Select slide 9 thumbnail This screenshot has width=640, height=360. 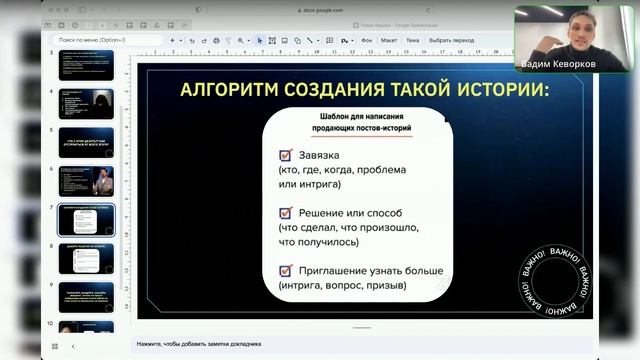(x=86, y=297)
